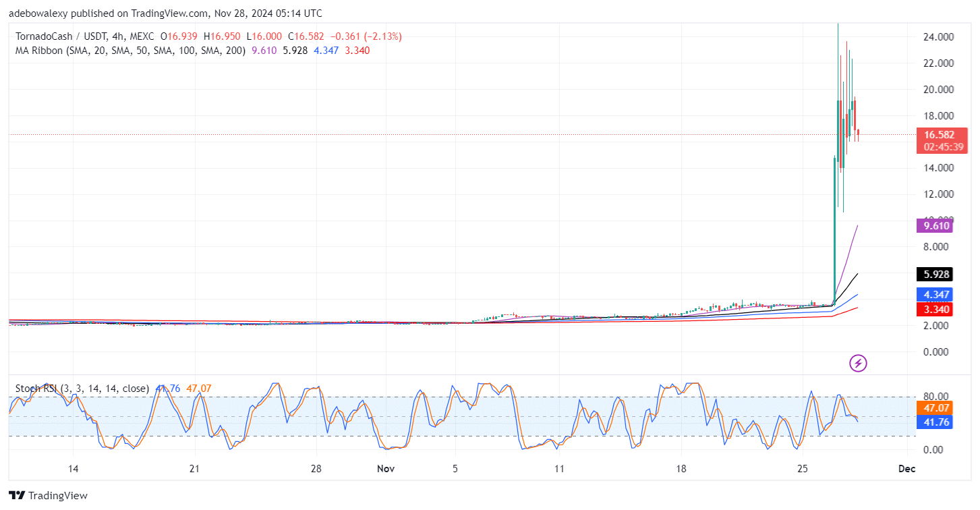This screenshot has width=980, height=510.
Task: Click the Stoch RSI indicator label
Action: pyautogui.click(x=82, y=389)
